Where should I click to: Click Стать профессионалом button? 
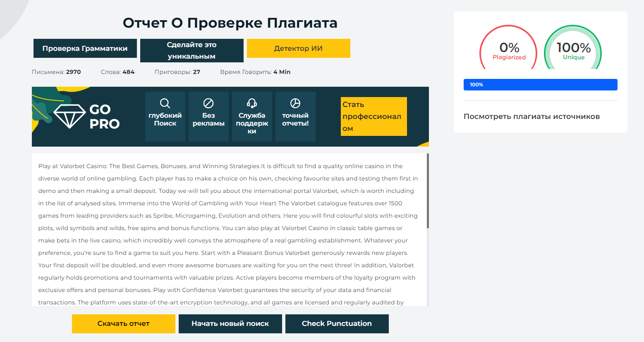pyautogui.click(x=374, y=116)
